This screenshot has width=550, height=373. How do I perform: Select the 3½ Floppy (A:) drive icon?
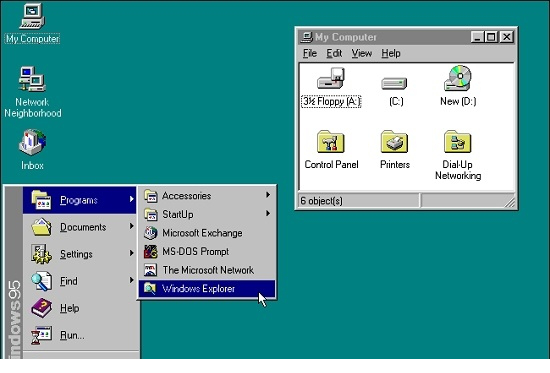point(331,79)
